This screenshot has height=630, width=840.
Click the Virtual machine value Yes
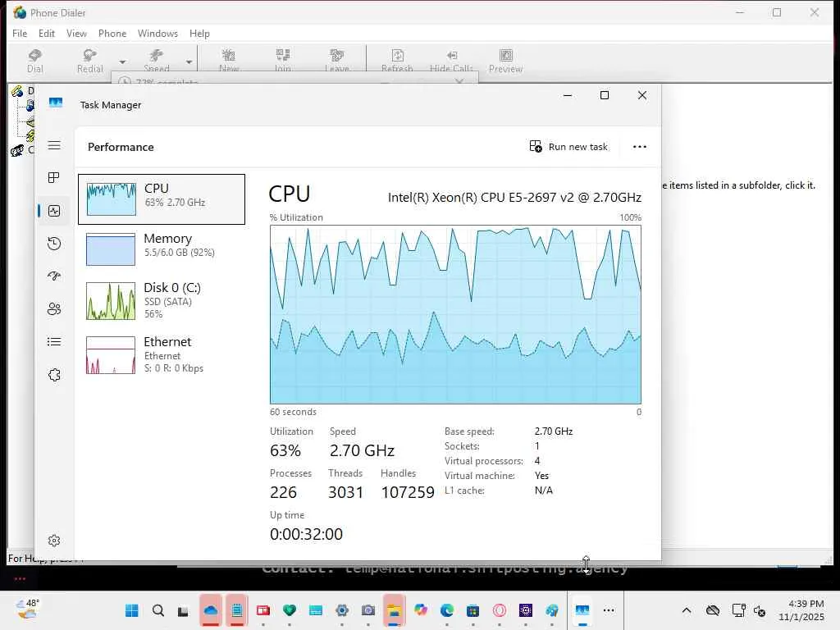(541, 476)
